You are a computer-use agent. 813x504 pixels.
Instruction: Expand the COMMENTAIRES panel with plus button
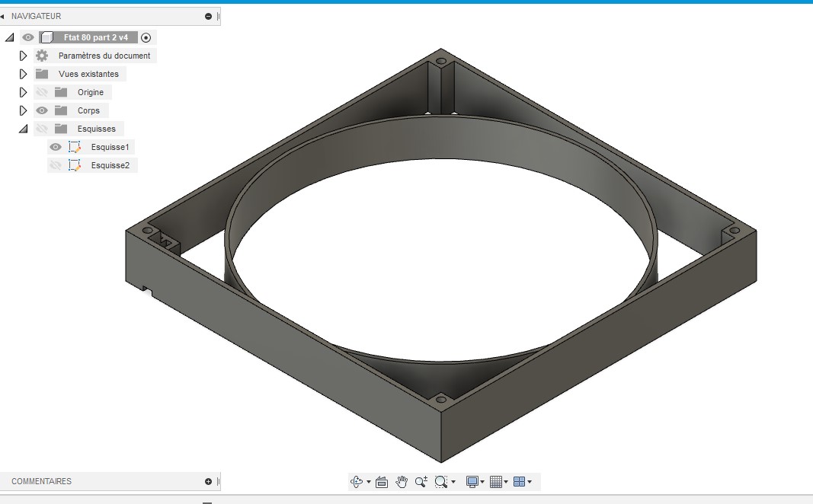(209, 481)
